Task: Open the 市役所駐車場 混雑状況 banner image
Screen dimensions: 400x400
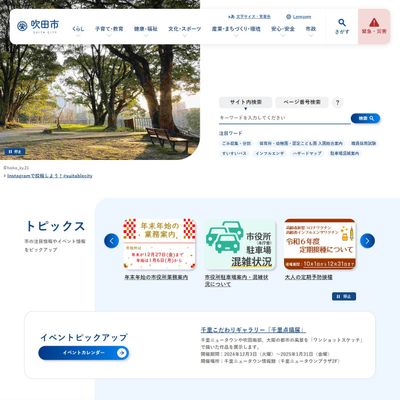Action: point(239,244)
